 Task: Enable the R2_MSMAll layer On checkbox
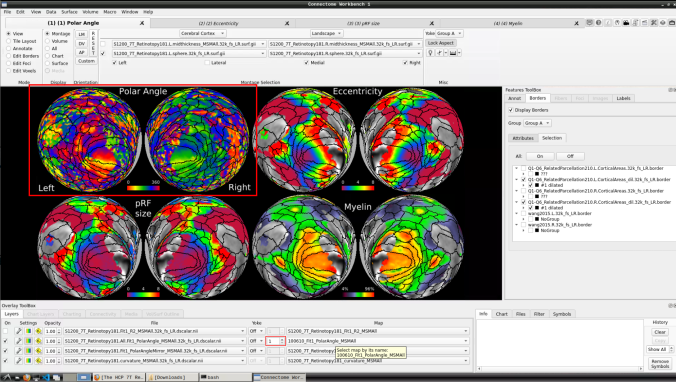point(6,331)
